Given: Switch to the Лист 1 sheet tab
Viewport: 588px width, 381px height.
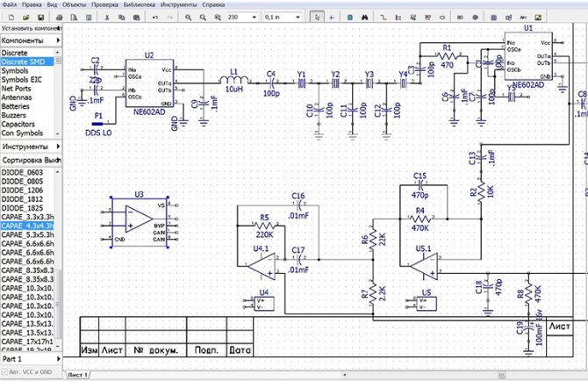Looking at the screenshot, I should pyautogui.click(x=77, y=375).
